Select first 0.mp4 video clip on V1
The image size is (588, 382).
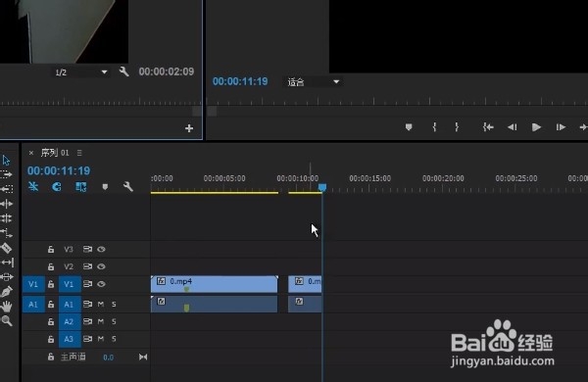[214, 284]
